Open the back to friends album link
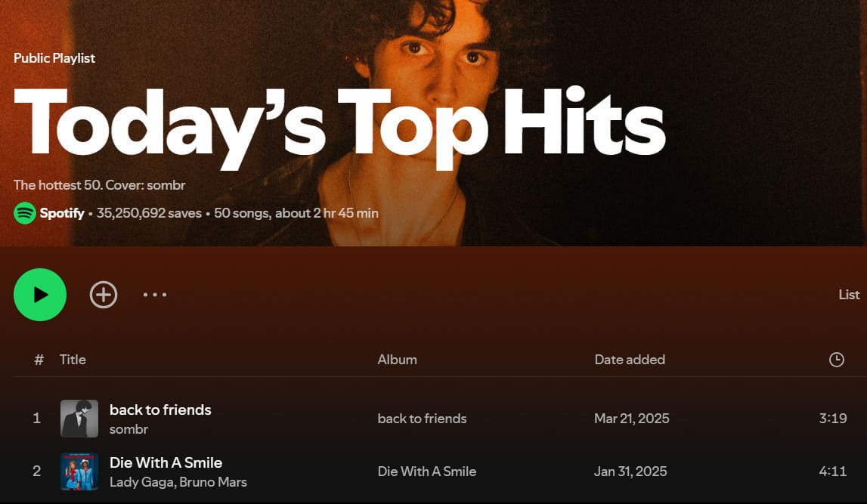 point(422,419)
